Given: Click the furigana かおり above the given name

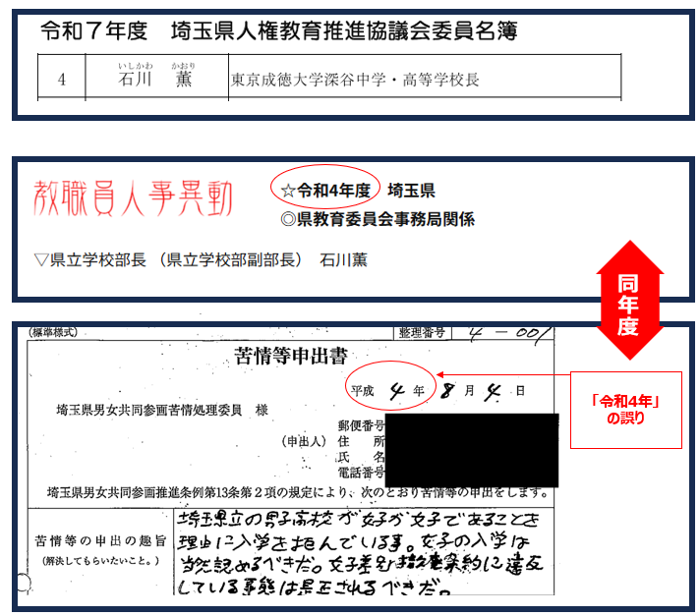Looking at the screenshot, I should point(183,66).
